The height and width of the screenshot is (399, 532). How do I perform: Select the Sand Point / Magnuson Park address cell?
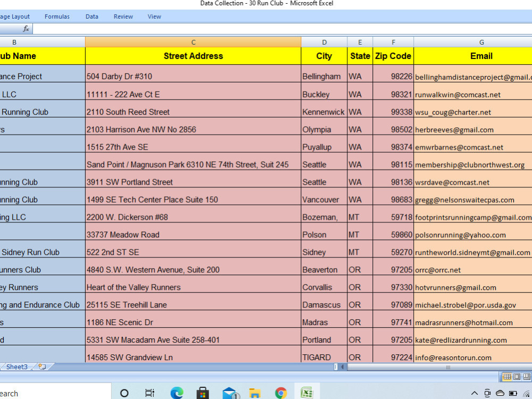pyautogui.click(x=193, y=162)
